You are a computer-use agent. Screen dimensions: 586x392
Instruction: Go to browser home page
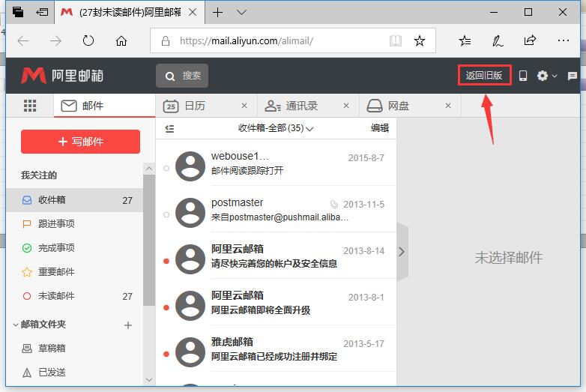[x=121, y=40]
